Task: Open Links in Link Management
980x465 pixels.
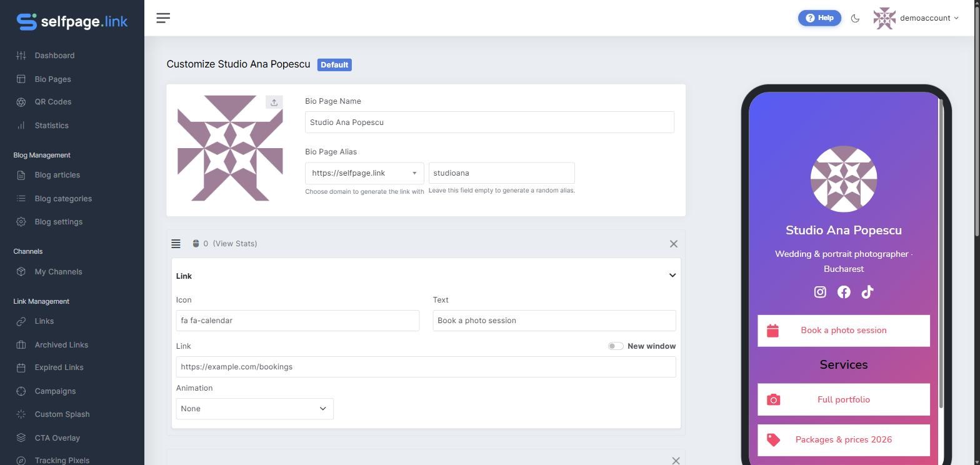Action: click(44, 321)
